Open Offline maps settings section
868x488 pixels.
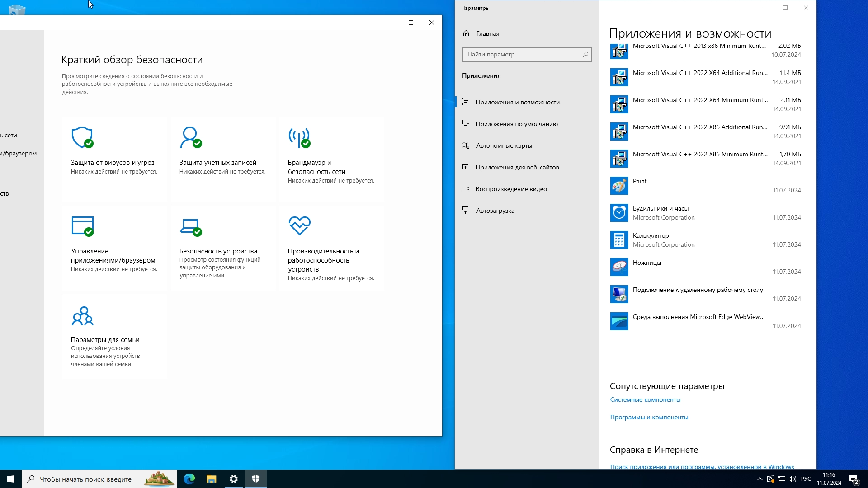[504, 145]
